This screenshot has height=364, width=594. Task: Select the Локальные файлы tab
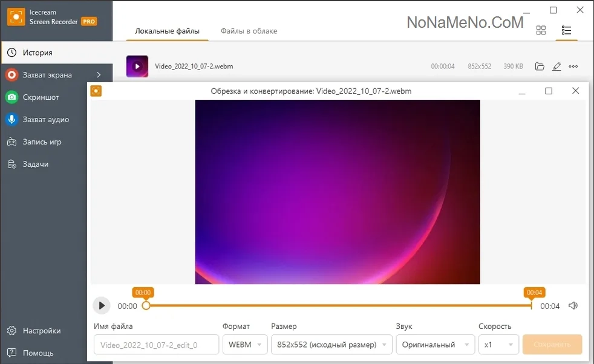167,31
